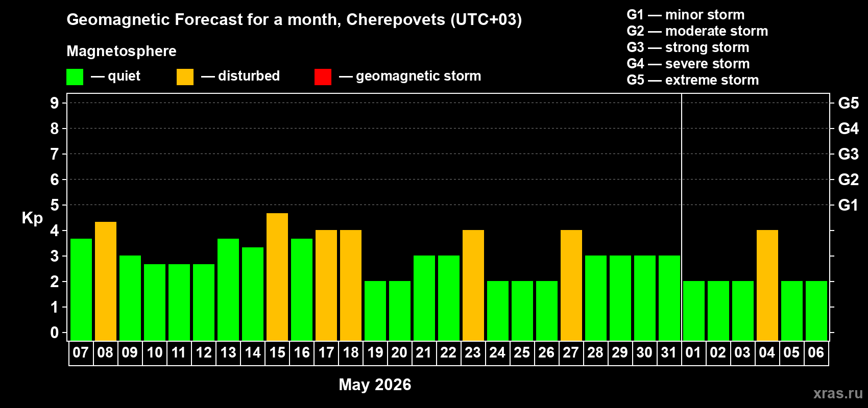
Task: Click the G5 marker on right axis
Action: click(848, 103)
